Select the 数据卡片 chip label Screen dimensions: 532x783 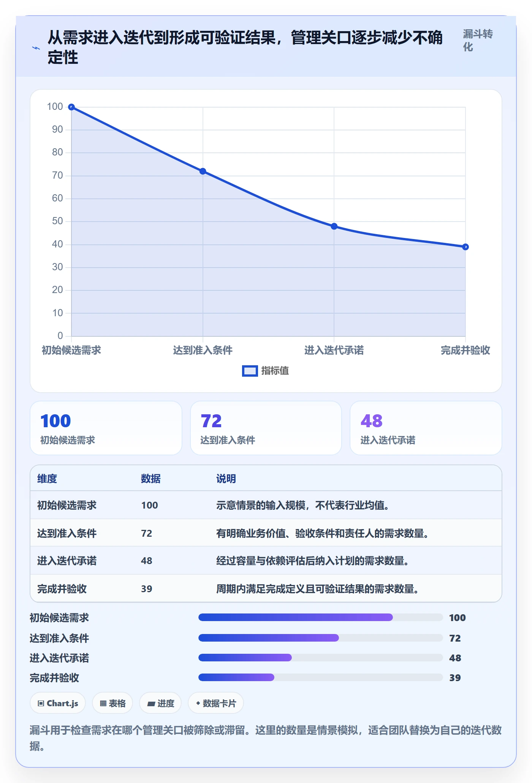[x=219, y=703]
